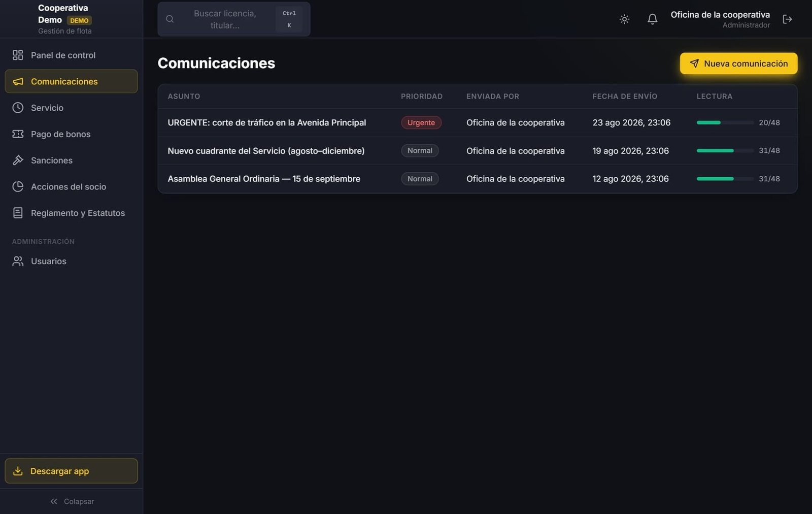Click the date 19 ago 2026, 23:06
This screenshot has height=514, width=812.
pyautogui.click(x=630, y=151)
